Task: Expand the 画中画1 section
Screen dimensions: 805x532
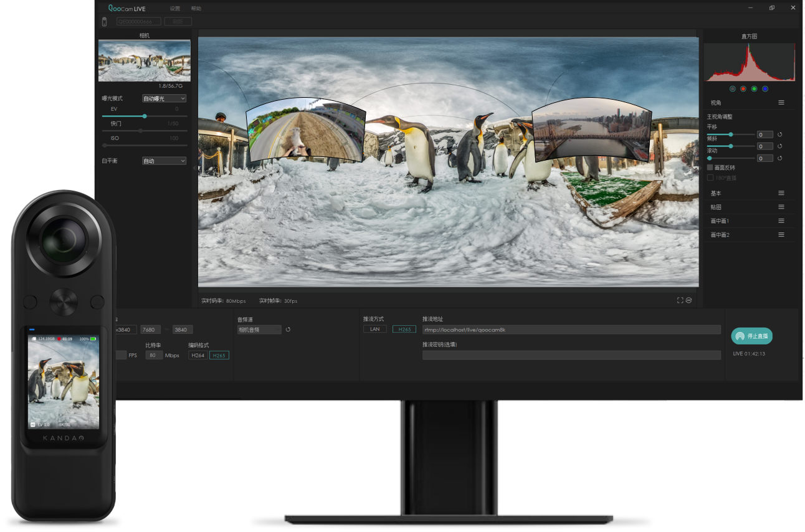Action: (781, 221)
